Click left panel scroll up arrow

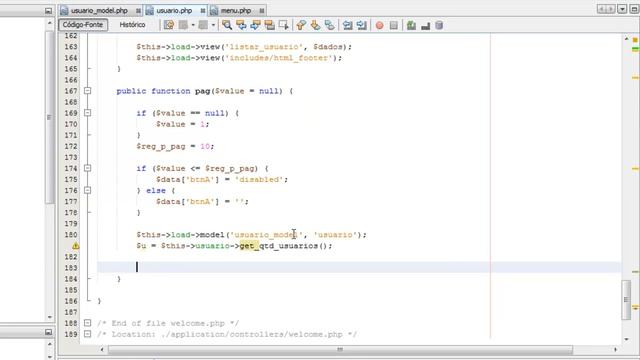pos(50,23)
